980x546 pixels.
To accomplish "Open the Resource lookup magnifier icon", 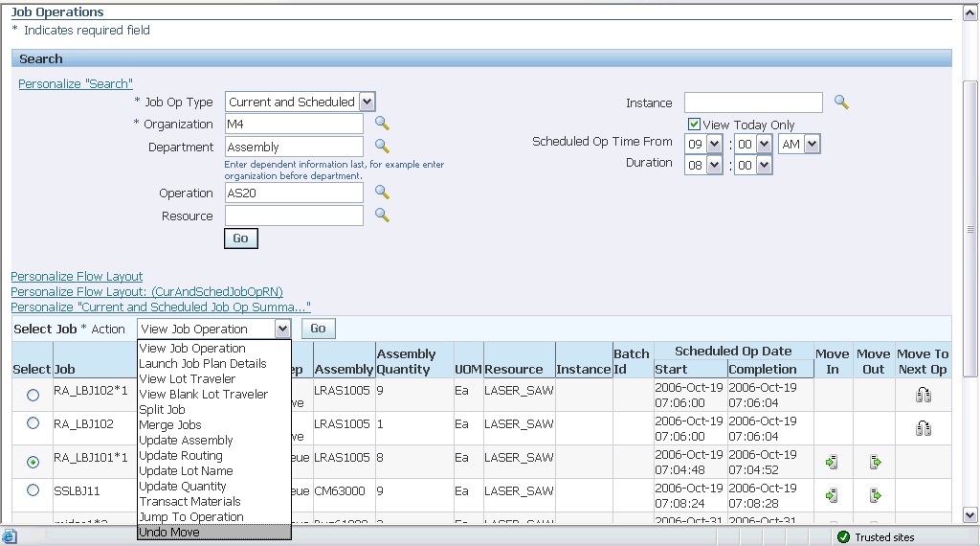I will 382,216.
